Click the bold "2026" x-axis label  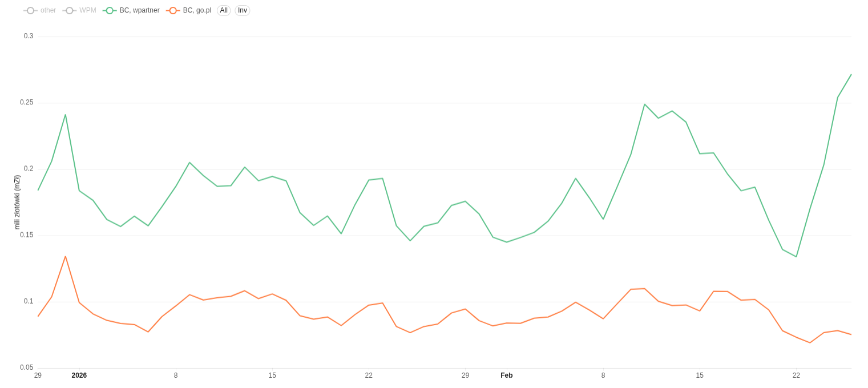(x=79, y=375)
